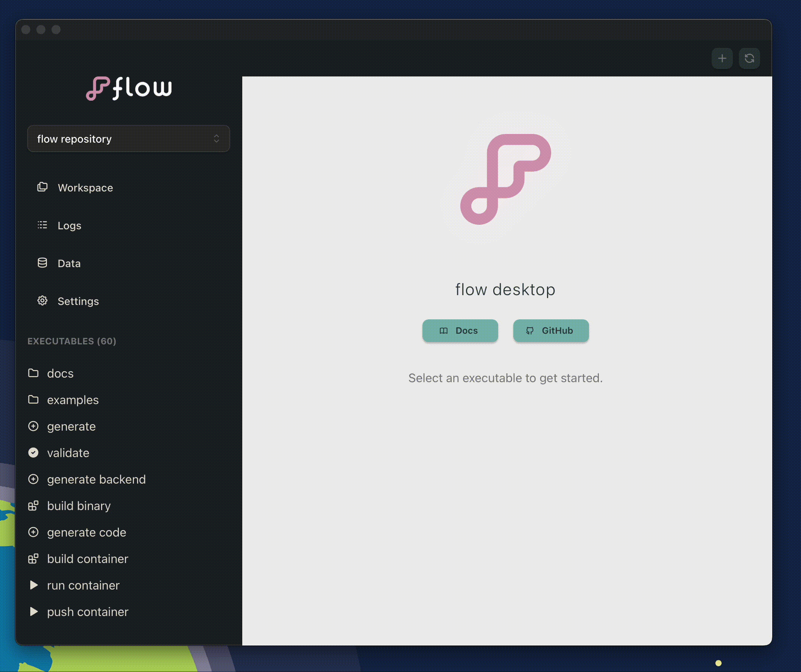Click the run container play icon

pos(34,585)
